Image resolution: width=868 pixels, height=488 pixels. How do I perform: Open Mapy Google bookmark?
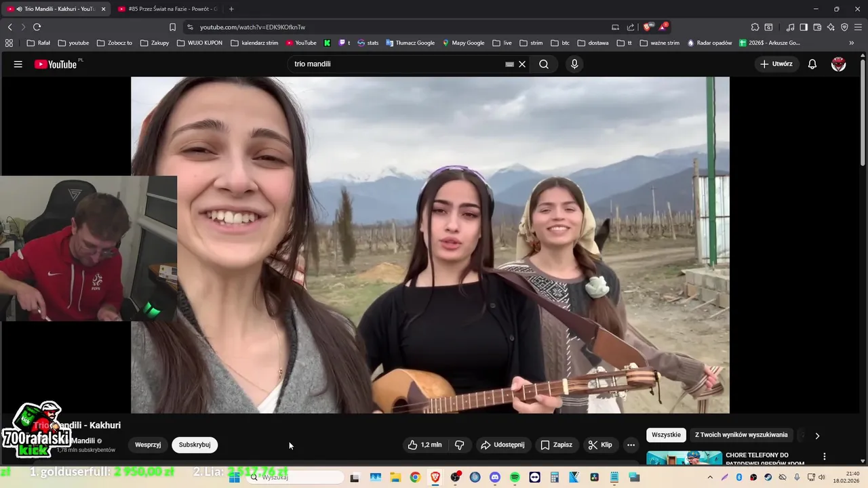(463, 43)
